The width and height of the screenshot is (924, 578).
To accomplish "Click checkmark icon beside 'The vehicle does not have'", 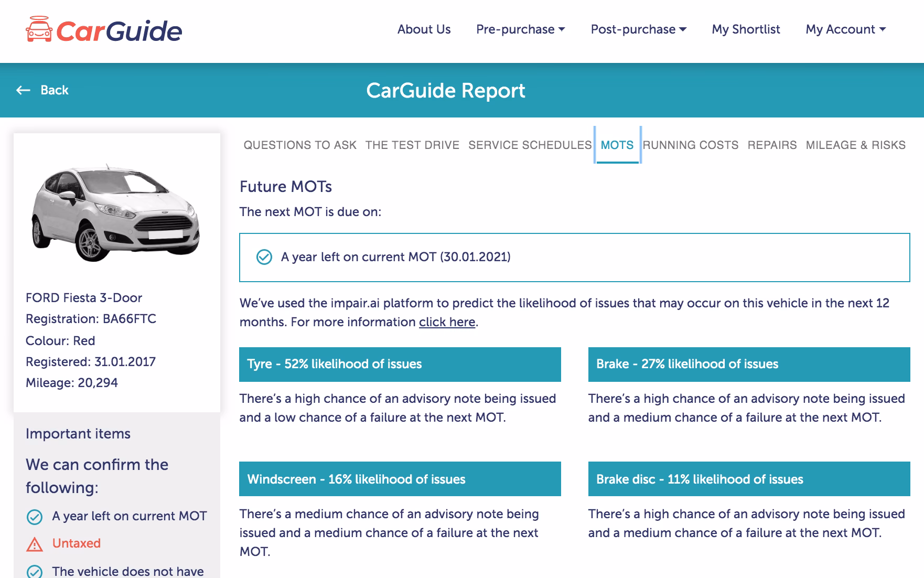I will point(35,571).
